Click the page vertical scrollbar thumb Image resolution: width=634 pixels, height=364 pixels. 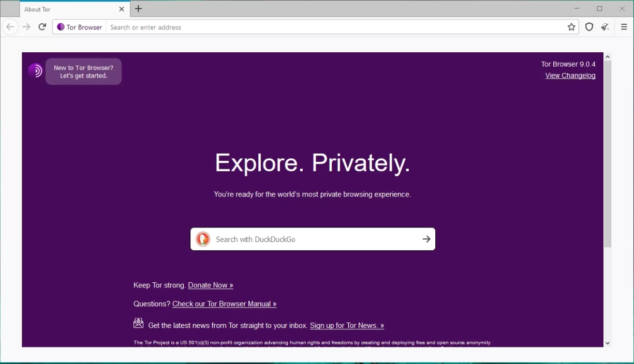click(x=608, y=154)
